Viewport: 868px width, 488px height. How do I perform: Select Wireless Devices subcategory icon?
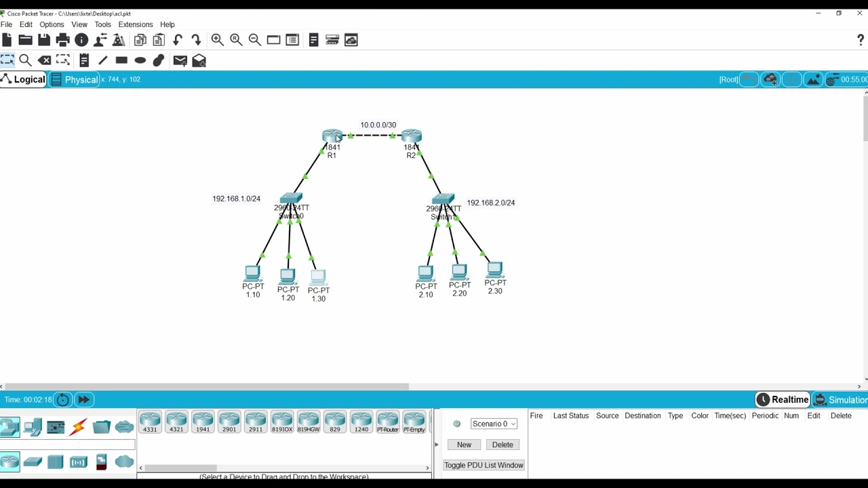[79, 462]
